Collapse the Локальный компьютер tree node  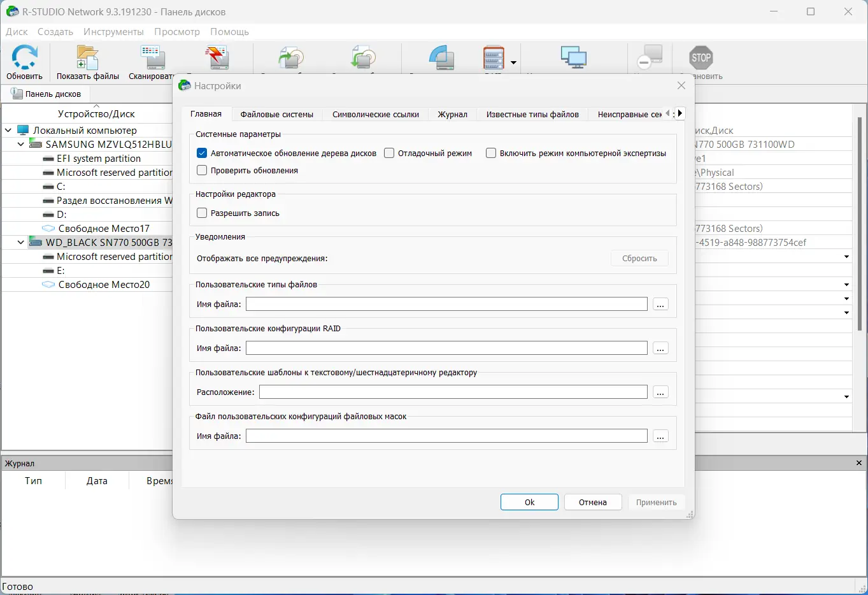[8, 130]
